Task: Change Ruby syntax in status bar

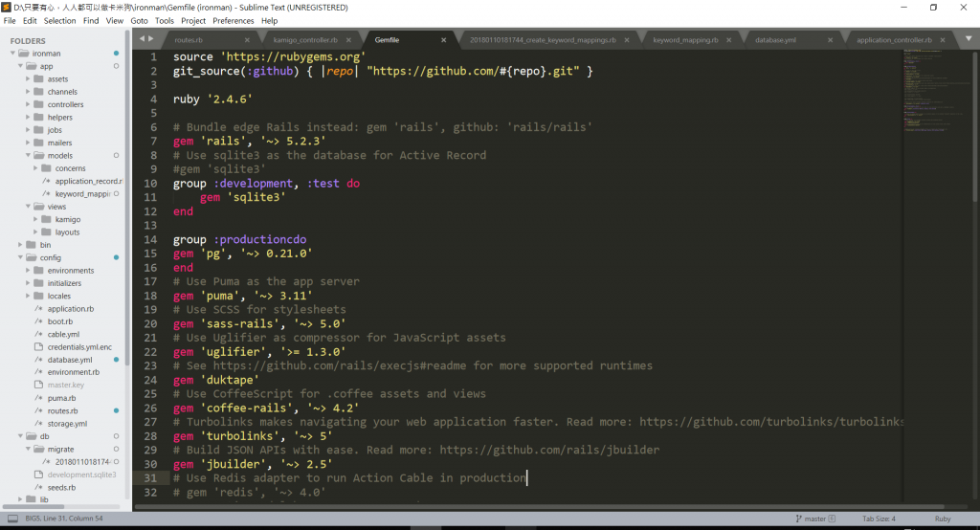Action: click(x=943, y=519)
